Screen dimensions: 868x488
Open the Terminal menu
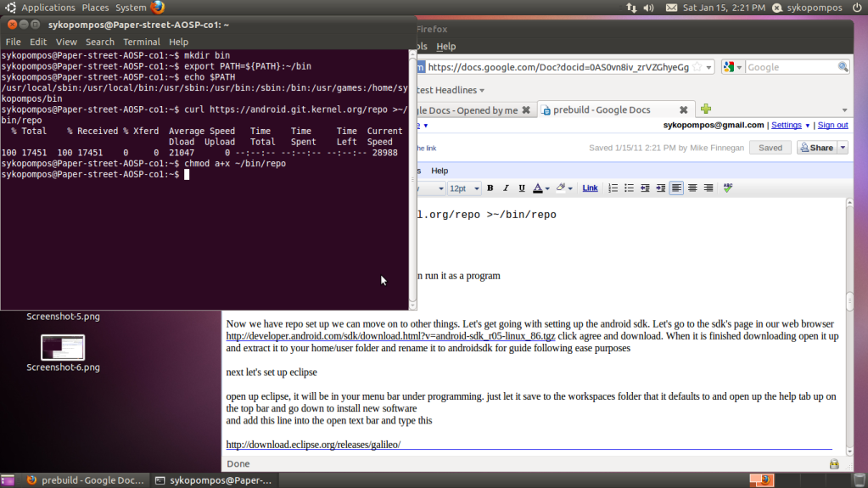[x=141, y=42]
